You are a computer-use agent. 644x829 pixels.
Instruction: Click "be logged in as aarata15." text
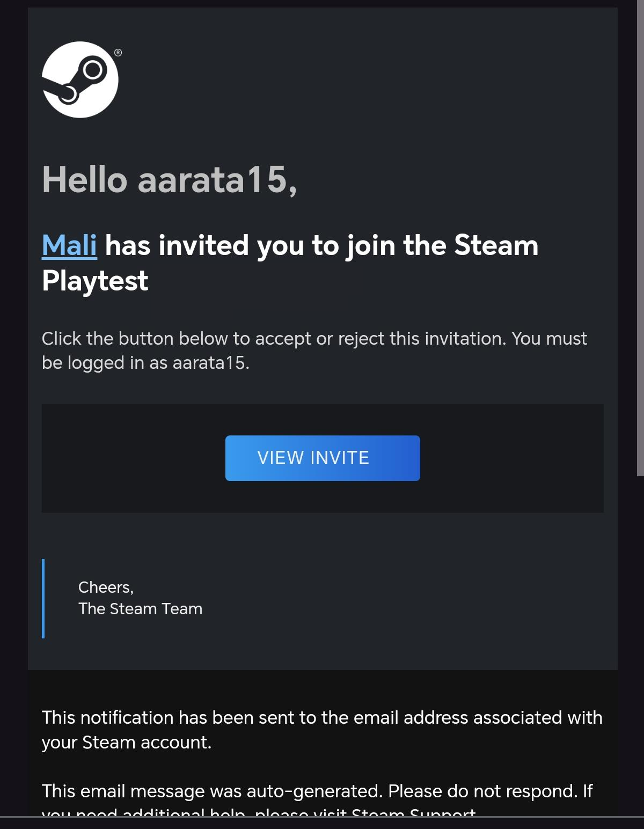click(145, 363)
